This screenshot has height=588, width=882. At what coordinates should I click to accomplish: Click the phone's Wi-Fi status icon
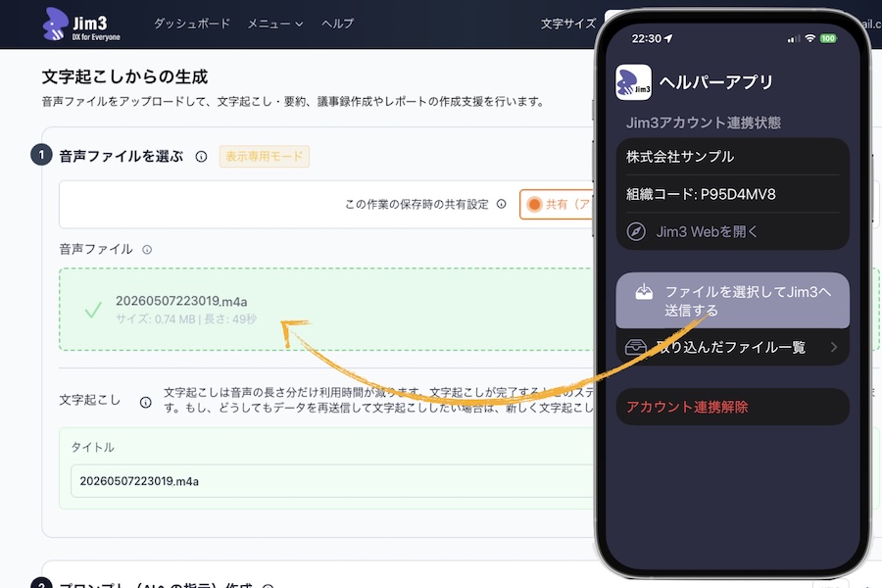(x=810, y=38)
